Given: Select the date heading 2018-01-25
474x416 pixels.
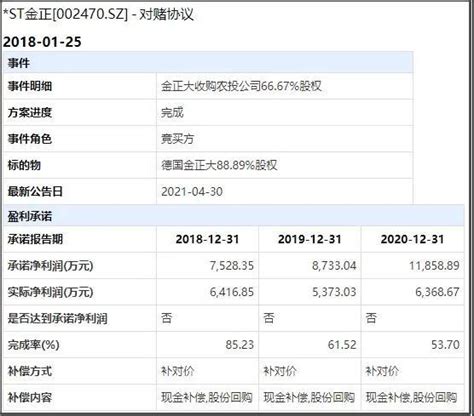Looking at the screenshot, I should 42,42.
